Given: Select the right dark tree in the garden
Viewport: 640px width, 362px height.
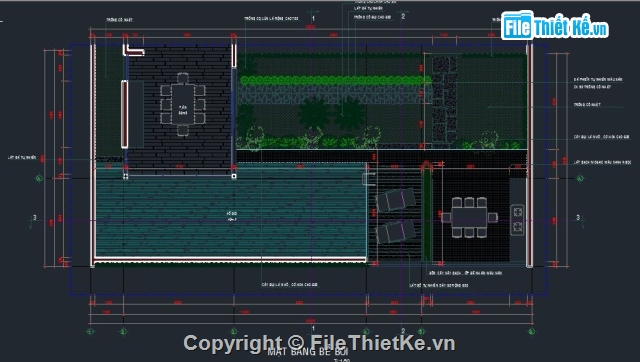Looking at the screenshot, I should click(350, 114).
